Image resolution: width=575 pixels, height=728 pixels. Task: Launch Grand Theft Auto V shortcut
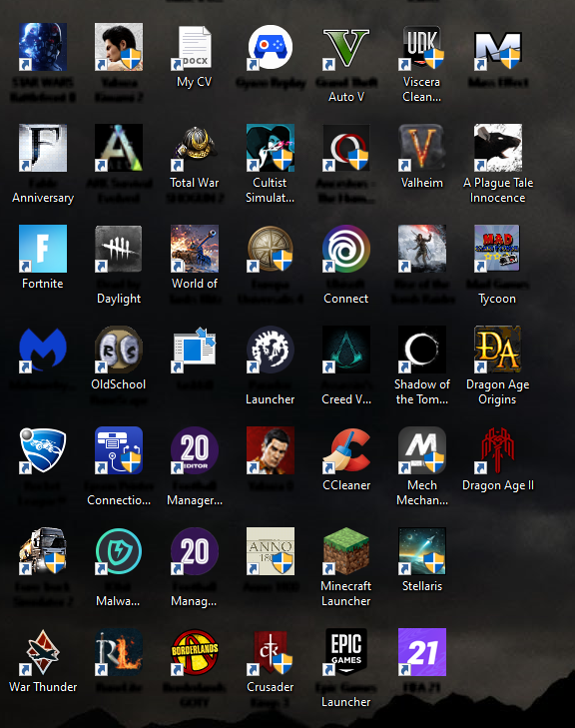(346, 47)
